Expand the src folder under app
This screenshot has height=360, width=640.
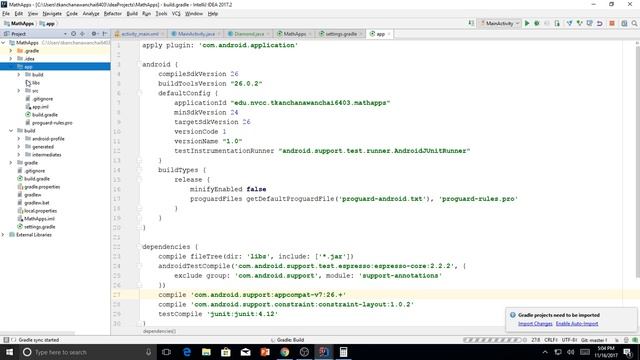(x=19, y=91)
